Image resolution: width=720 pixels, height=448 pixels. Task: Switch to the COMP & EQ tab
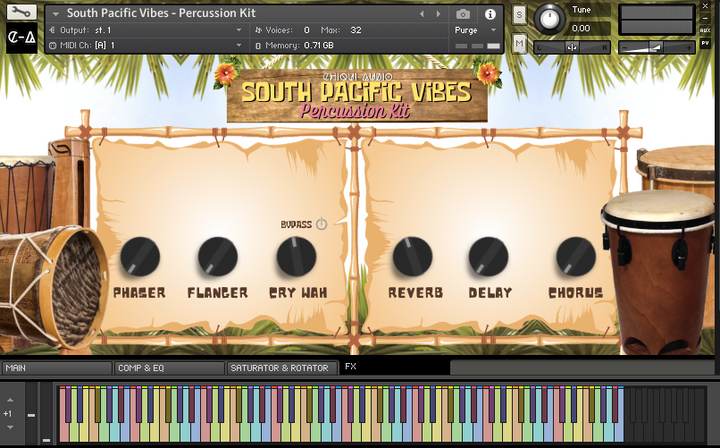click(169, 368)
